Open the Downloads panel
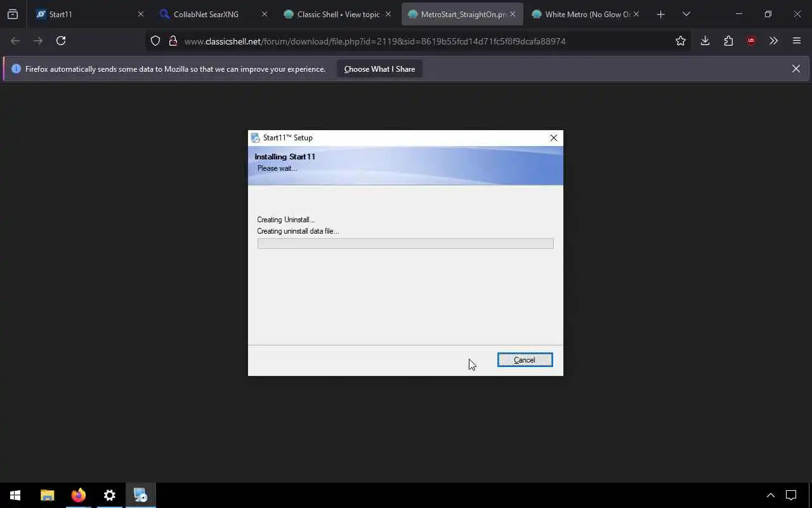812x508 pixels. coord(705,41)
